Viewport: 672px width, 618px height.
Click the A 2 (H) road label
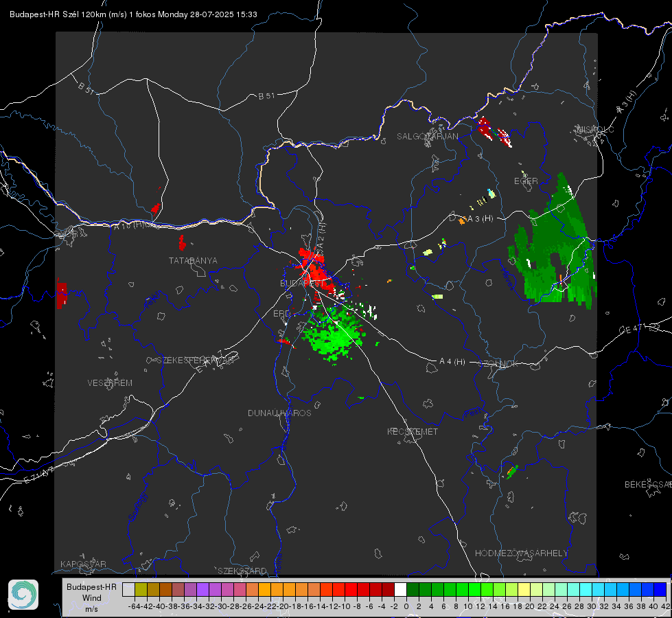pyautogui.click(x=321, y=235)
